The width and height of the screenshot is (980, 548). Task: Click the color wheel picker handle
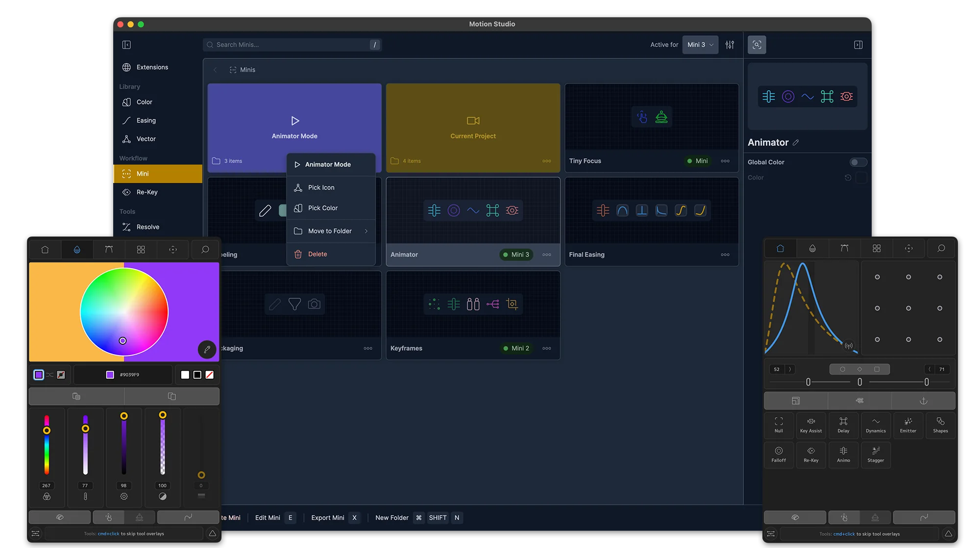click(122, 341)
